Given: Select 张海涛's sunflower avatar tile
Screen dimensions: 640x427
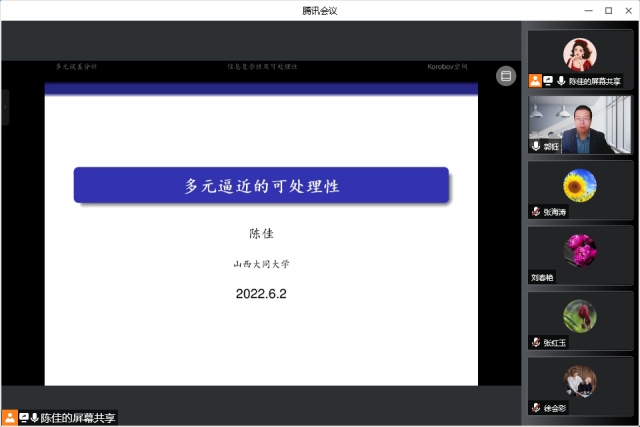Looking at the screenshot, I should click(580, 188).
